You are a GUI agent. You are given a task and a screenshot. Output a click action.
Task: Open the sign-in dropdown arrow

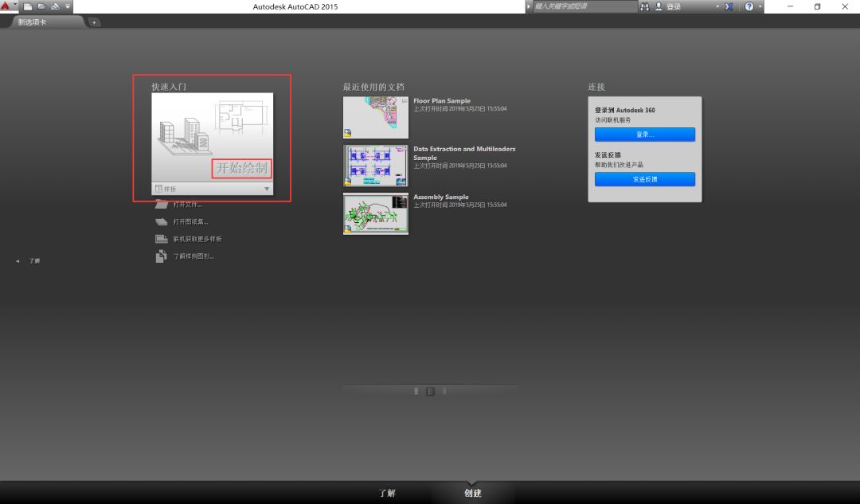tap(717, 6)
